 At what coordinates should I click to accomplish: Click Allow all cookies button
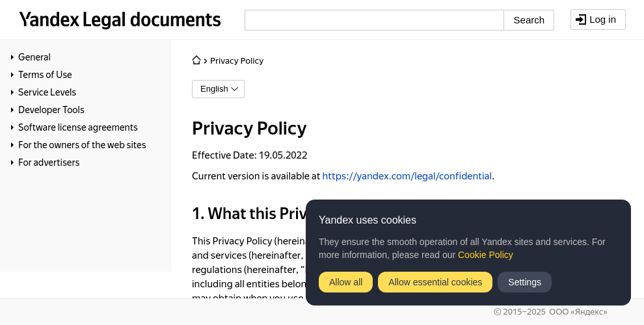(x=346, y=282)
